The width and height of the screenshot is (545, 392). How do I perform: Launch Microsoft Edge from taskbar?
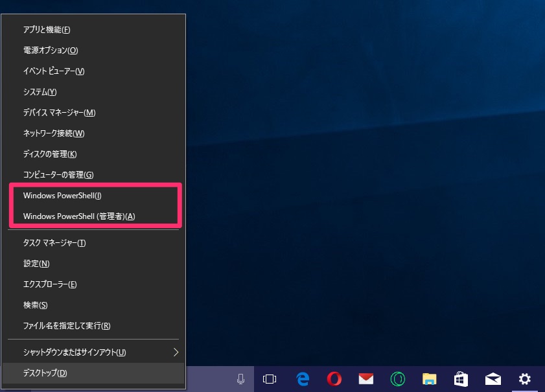[303, 379]
